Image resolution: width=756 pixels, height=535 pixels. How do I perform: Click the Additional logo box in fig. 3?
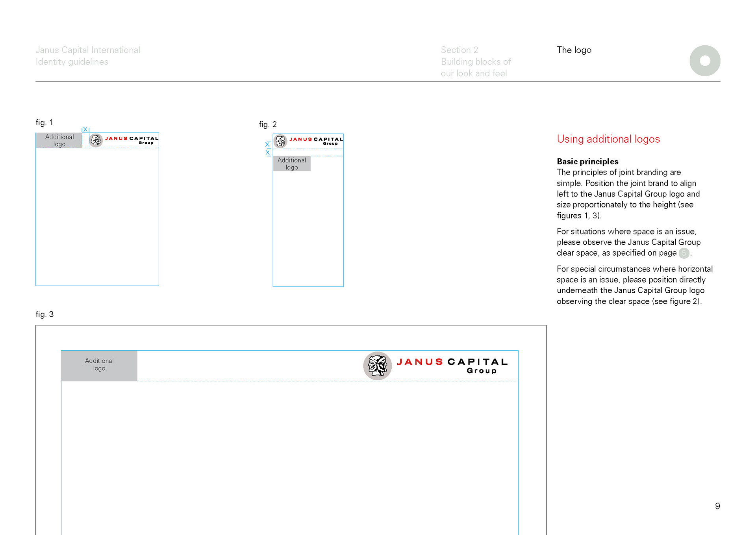[99, 365]
